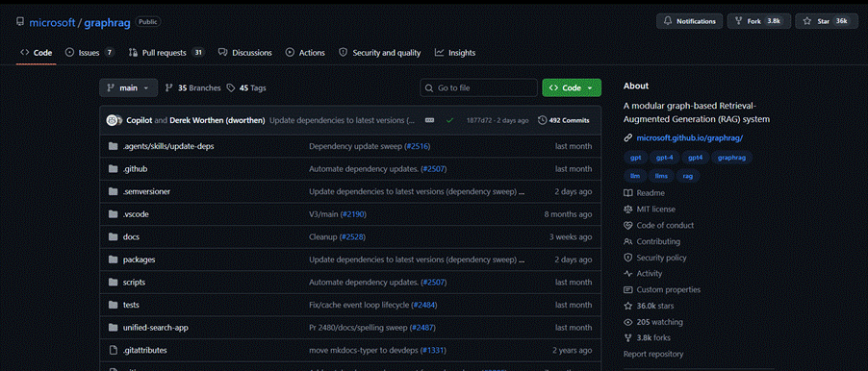View the 45 Tags list

(x=246, y=87)
